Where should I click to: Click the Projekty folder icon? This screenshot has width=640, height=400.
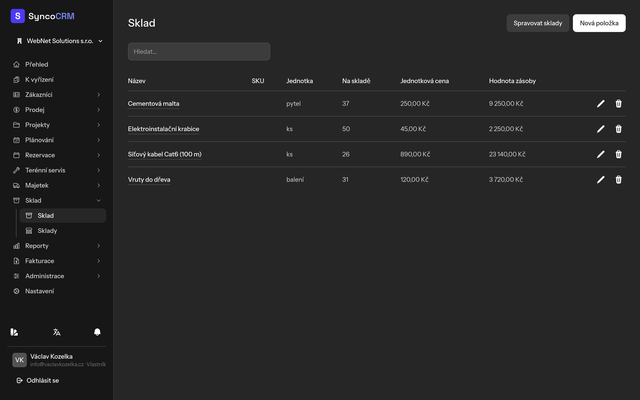16,125
